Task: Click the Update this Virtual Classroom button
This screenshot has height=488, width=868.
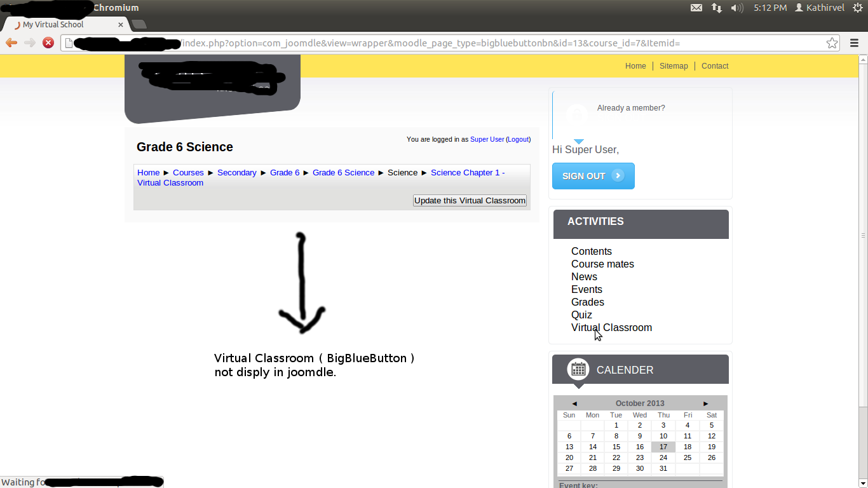Action: 470,200
